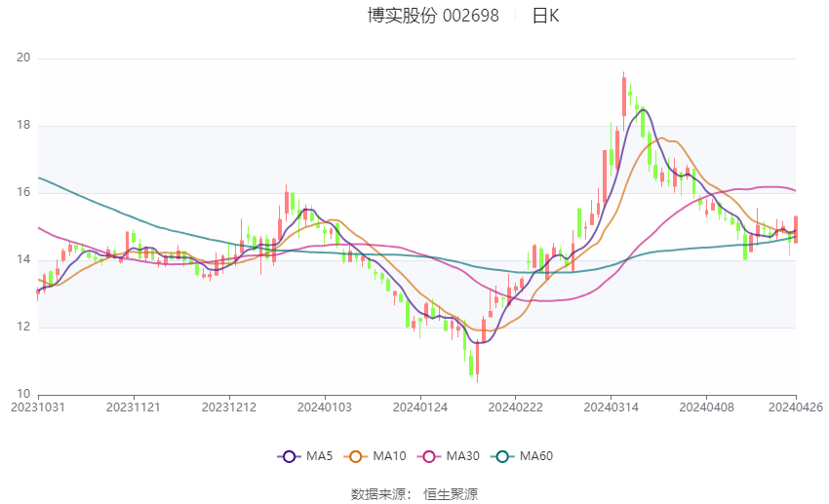Click the 20 value on the price axis
The height and width of the screenshot is (504, 829).
(23, 58)
